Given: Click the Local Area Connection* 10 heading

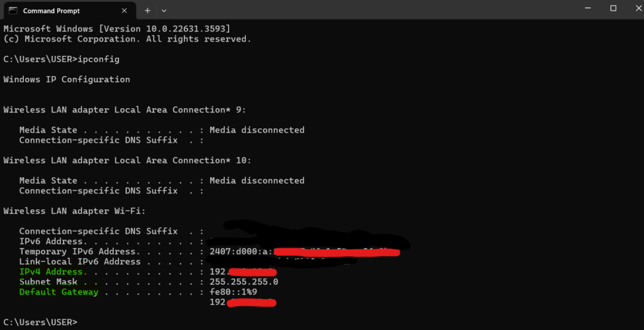Looking at the screenshot, I should [x=127, y=160].
